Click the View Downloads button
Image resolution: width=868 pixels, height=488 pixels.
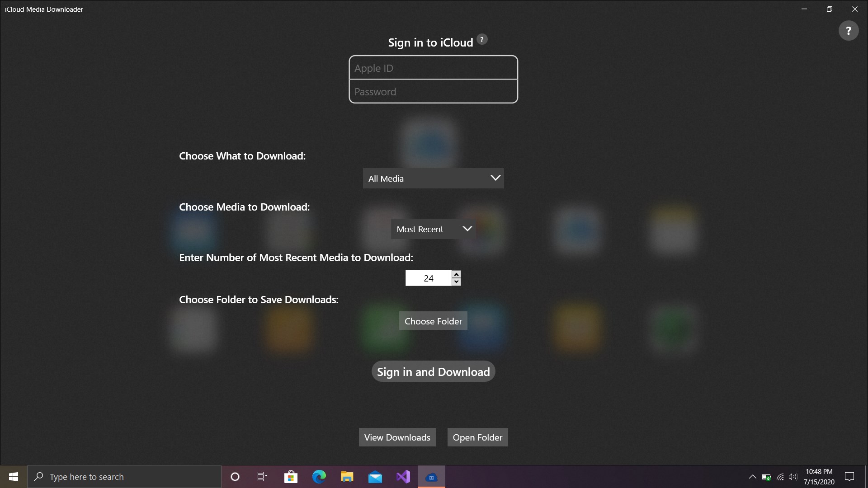coord(397,437)
